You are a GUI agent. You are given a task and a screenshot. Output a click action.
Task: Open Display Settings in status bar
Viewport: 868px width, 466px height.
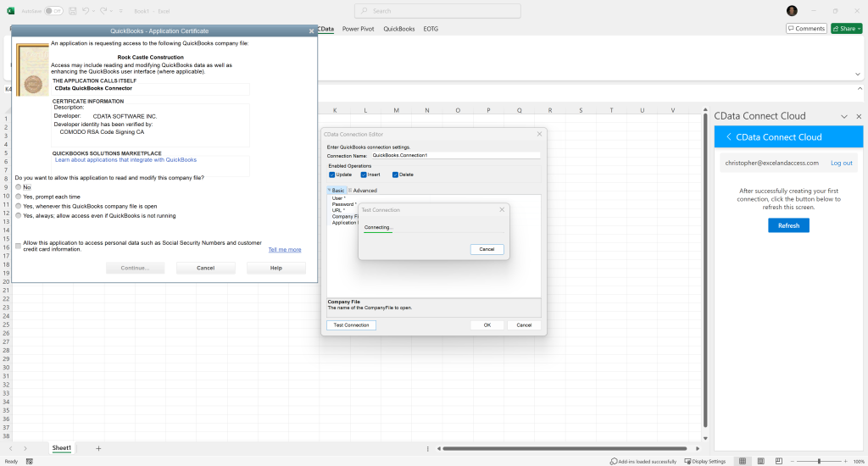pyautogui.click(x=704, y=462)
